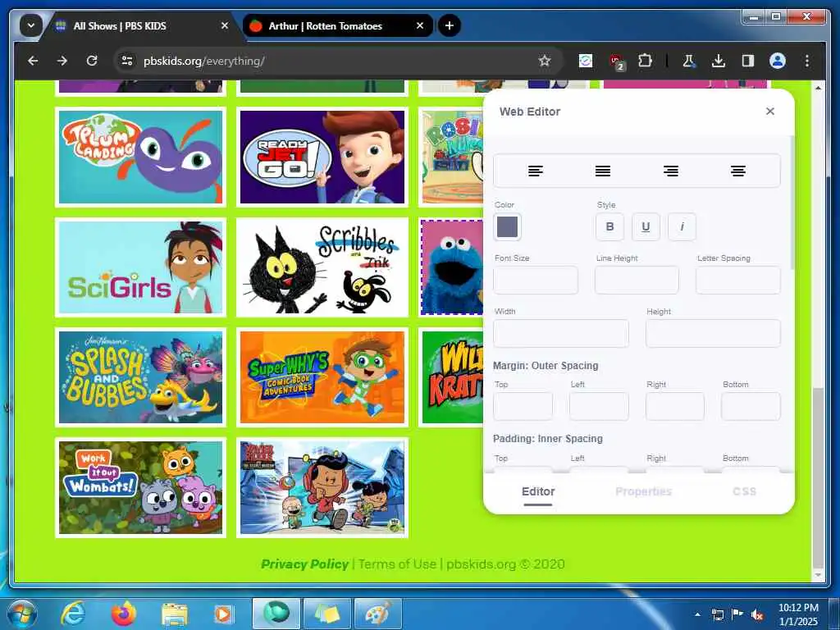This screenshot has width=840, height=630.
Task: Open the Splash and Bubbles thumbnail
Action: click(140, 377)
